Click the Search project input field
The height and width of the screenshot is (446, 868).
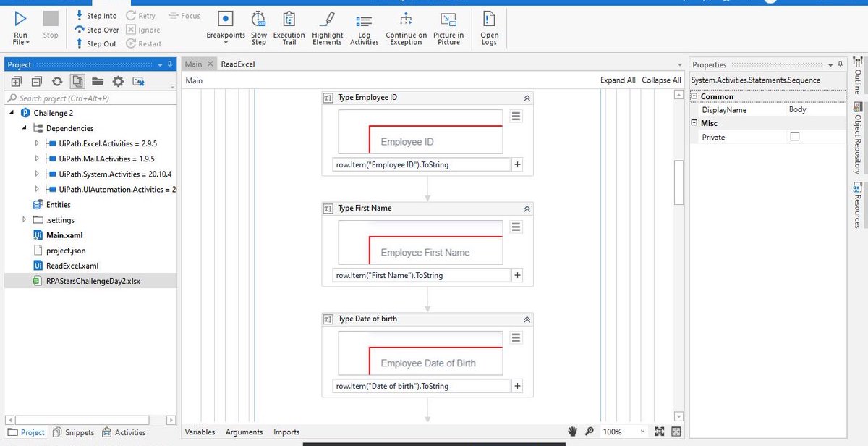click(x=90, y=98)
